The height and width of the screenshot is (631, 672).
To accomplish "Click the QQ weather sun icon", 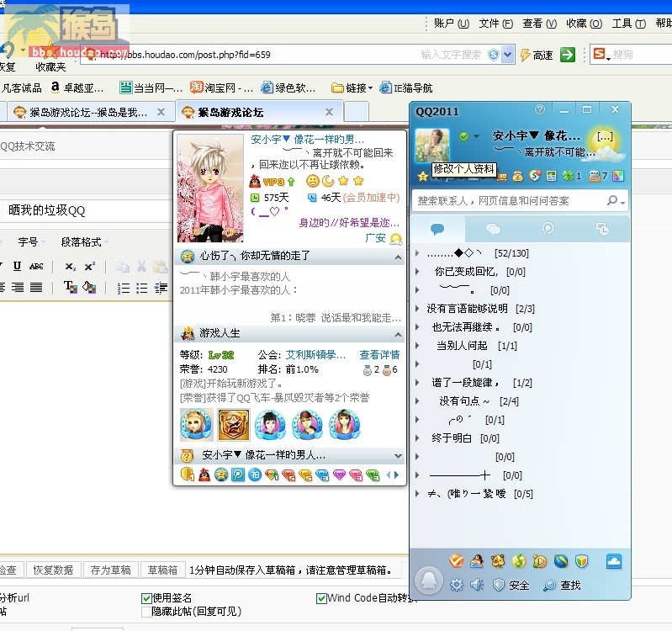I will (606, 144).
